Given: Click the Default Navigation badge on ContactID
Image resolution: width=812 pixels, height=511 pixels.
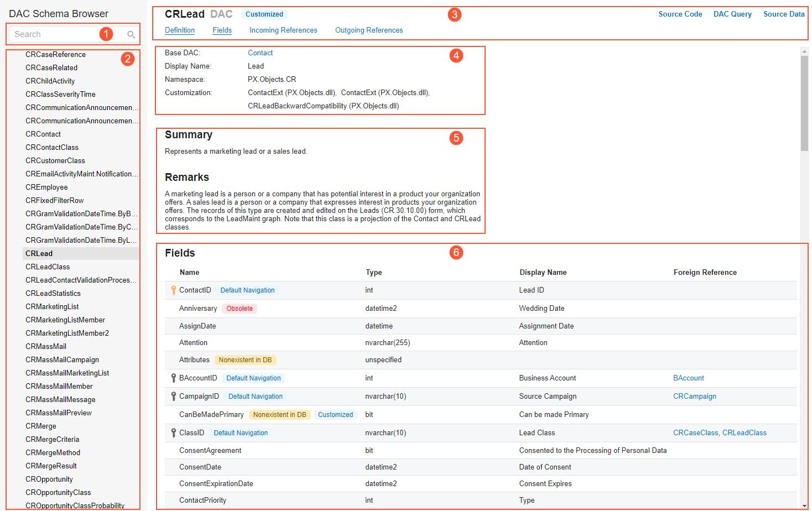Looking at the screenshot, I should coord(247,290).
